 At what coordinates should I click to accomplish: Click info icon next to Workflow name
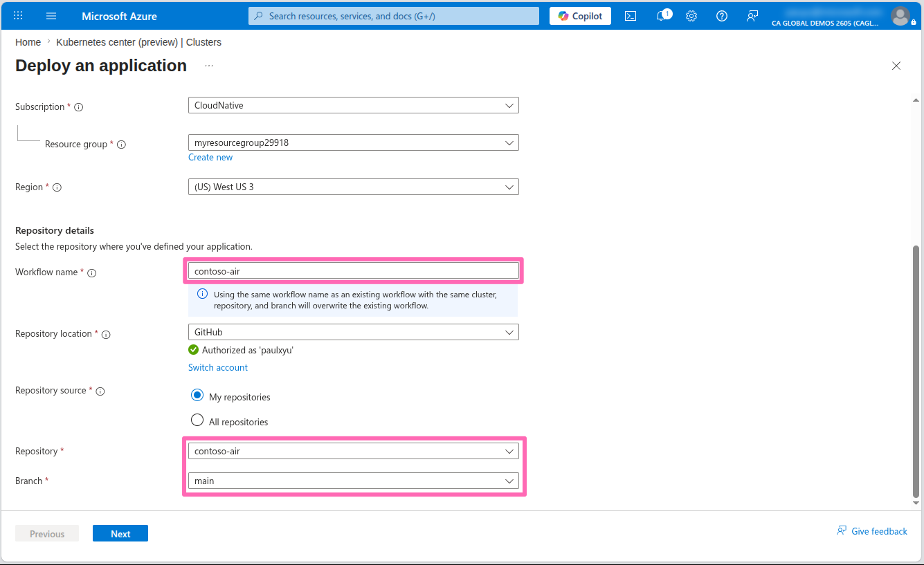pos(91,272)
